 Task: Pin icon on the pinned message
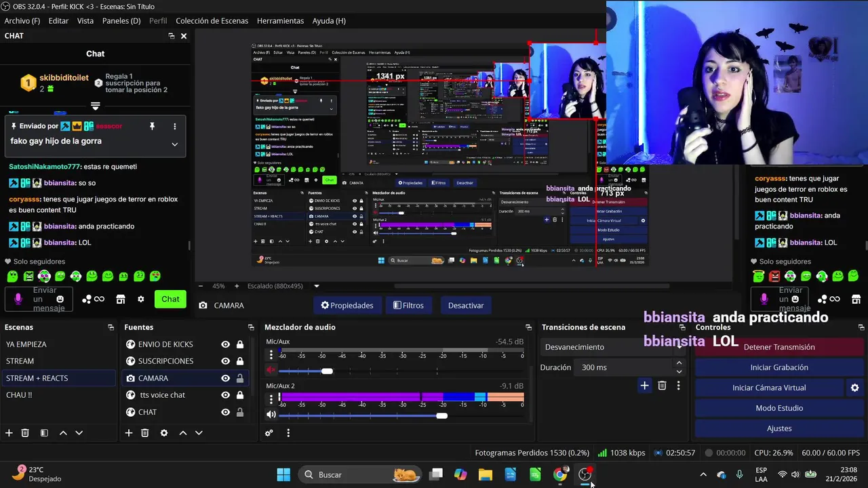[x=152, y=126]
